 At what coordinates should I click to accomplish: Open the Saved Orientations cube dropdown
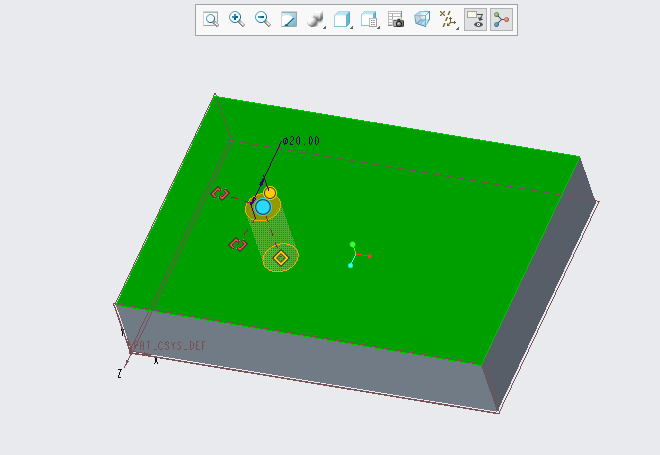342,19
